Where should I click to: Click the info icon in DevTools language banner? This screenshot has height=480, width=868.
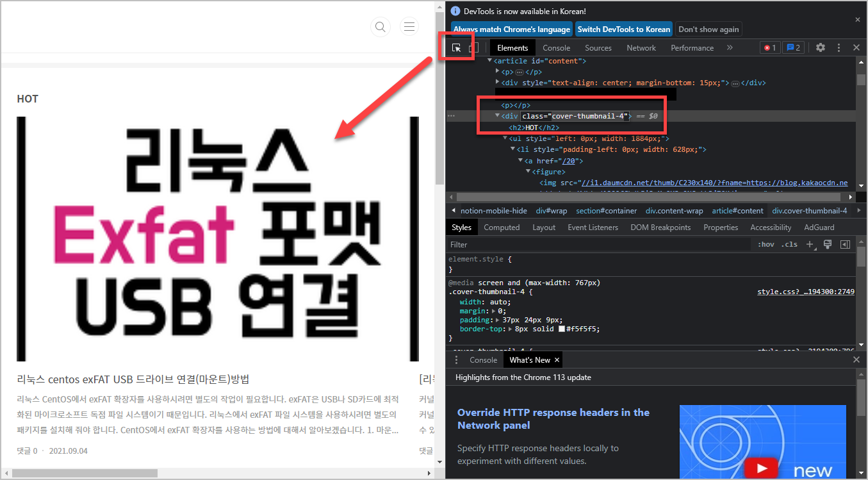click(455, 11)
